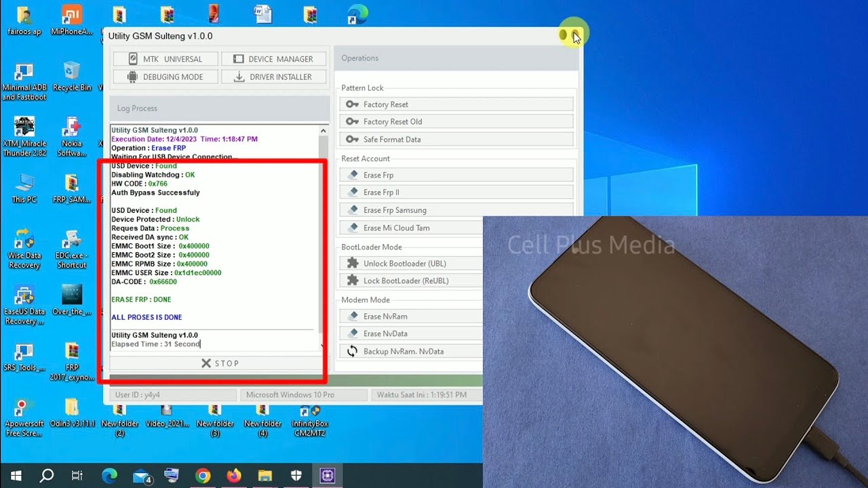This screenshot has width=868, height=488.
Task: Open the Odin3 v3.11.1 folder
Action: tap(72, 413)
